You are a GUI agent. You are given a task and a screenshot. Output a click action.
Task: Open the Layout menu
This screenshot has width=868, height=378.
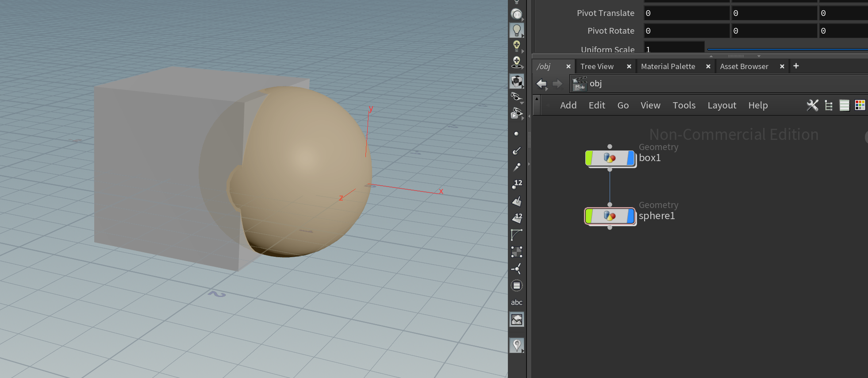tap(722, 105)
